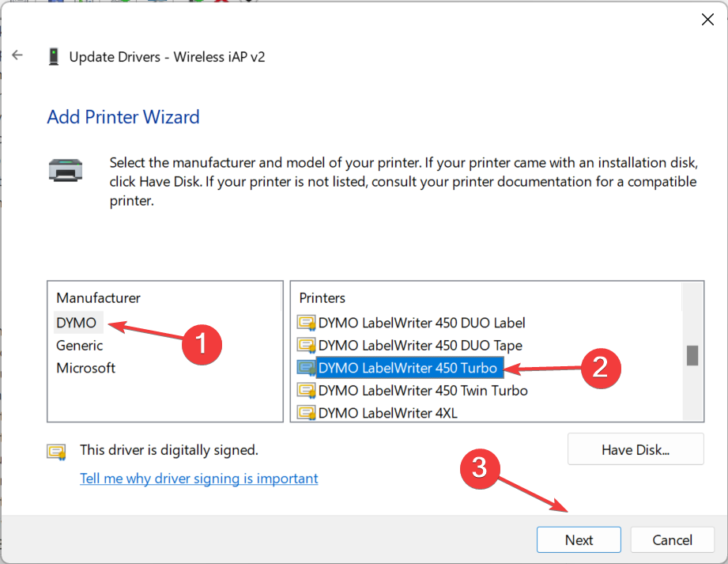
Task: Click the driver icon beside DYMO LabelWriter 450 Turbo
Action: tap(307, 367)
